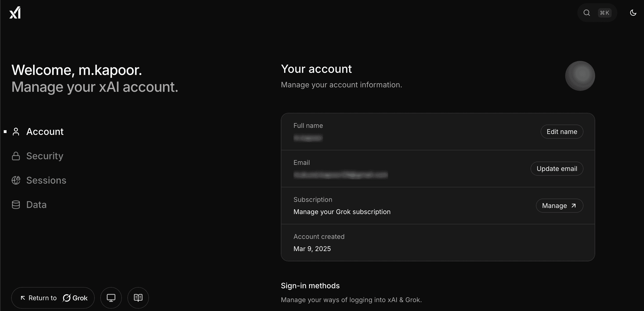Open the Account section

click(45, 132)
